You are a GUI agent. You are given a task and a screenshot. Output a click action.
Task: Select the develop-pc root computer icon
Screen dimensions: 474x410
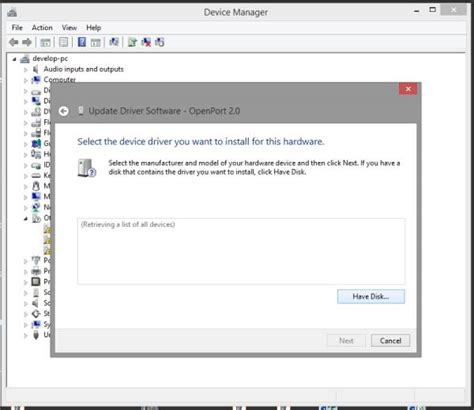coord(25,59)
